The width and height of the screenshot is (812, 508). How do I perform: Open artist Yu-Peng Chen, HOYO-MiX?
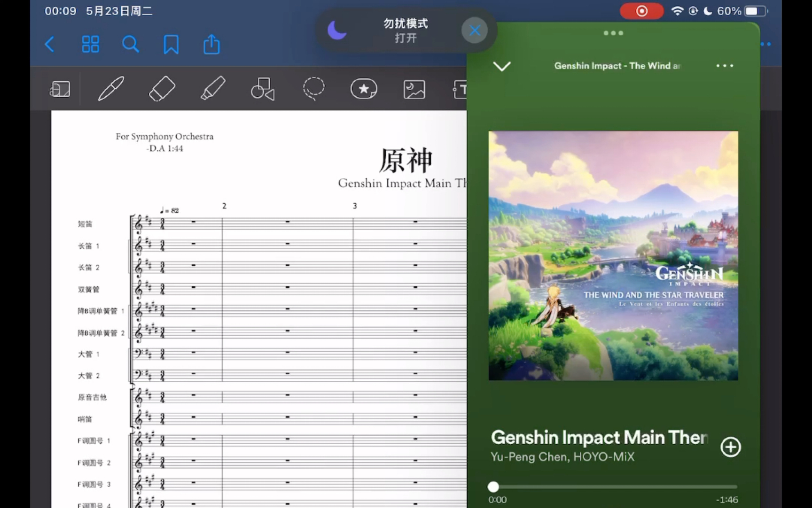click(x=562, y=457)
